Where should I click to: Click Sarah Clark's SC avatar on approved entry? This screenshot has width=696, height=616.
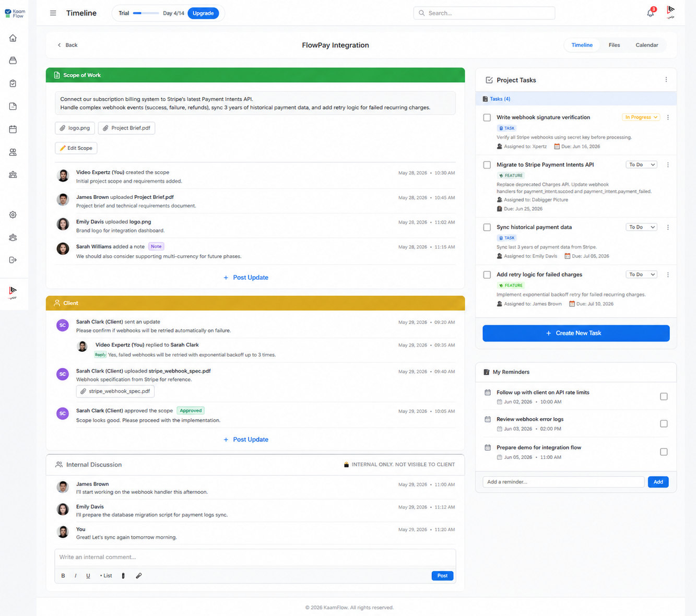click(x=63, y=413)
